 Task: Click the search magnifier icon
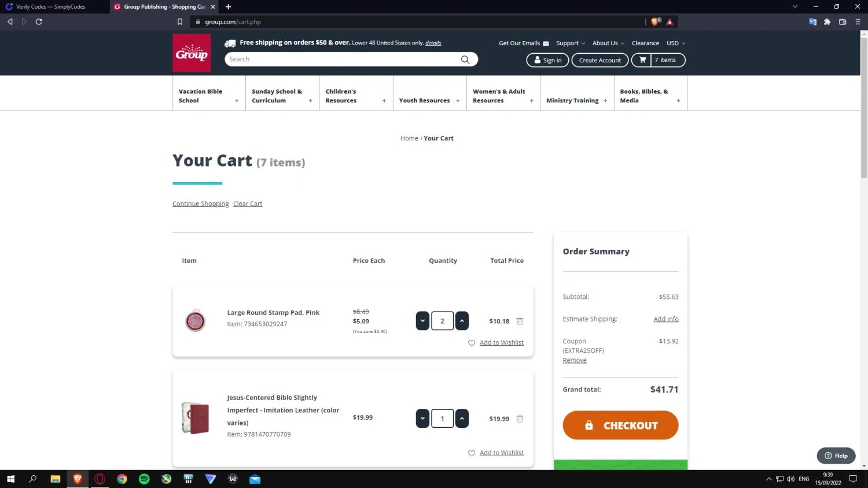(x=465, y=60)
